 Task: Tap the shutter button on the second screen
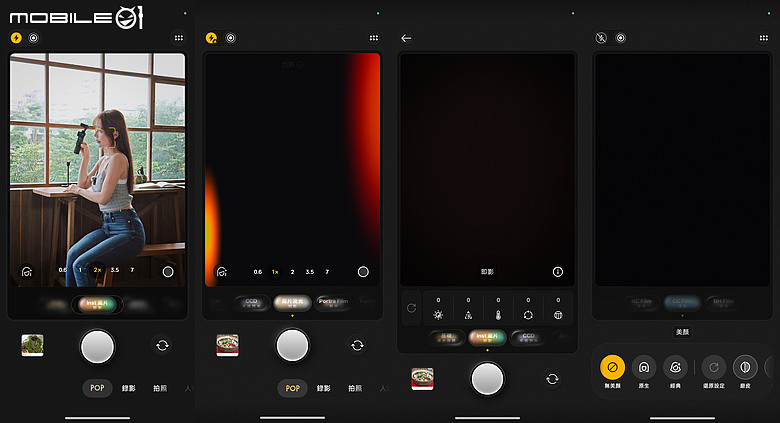click(x=292, y=345)
